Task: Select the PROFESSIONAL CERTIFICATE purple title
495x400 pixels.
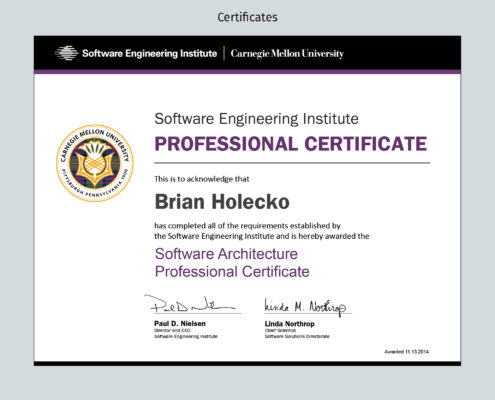Action: tap(291, 144)
